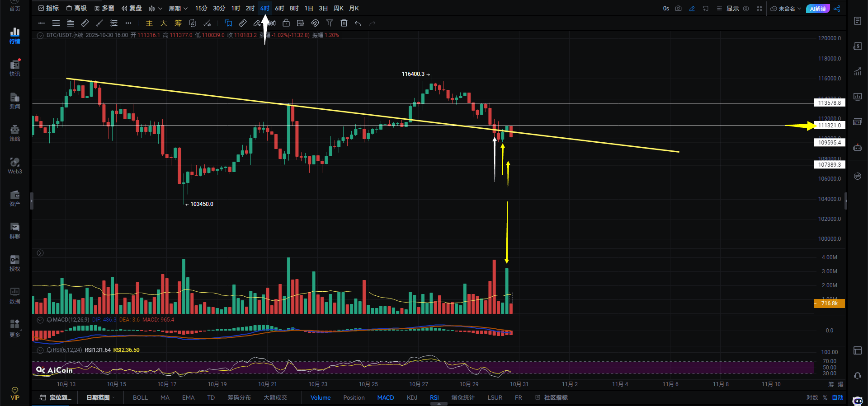The width and height of the screenshot is (868, 406).
Task: Expand the 日期范围 date range dropdown
Action: tap(100, 397)
